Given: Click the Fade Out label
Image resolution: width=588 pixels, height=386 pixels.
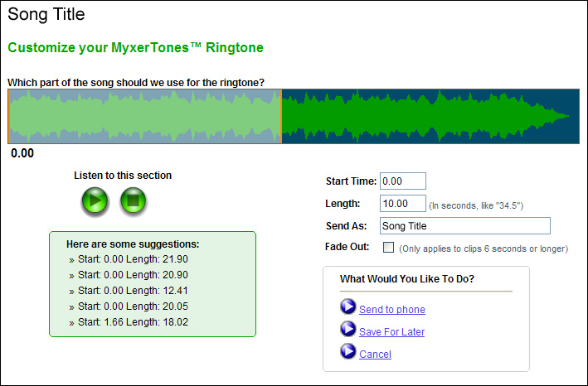Looking at the screenshot, I should 347,247.
